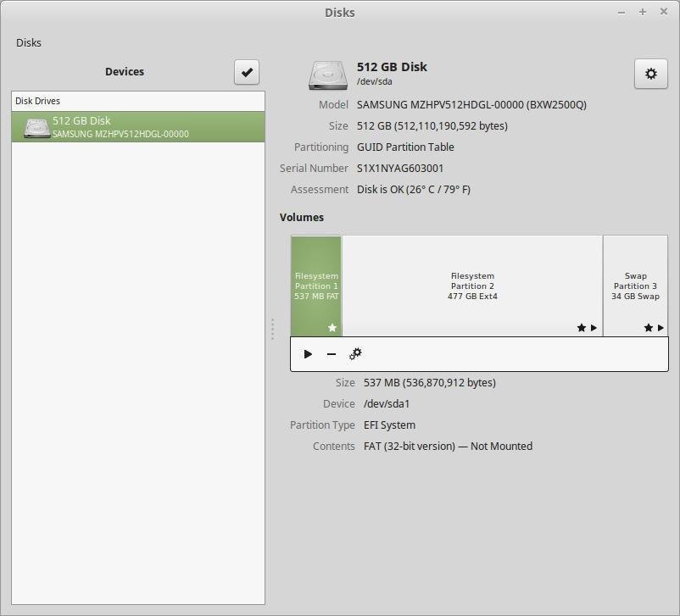
Task: Delete selected partition using minus icon
Action: pos(332,354)
